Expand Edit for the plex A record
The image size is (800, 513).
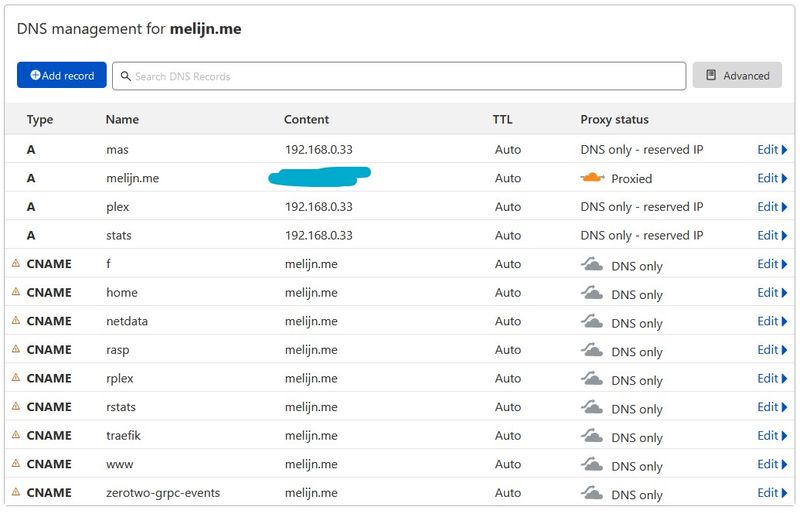click(772, 207)
